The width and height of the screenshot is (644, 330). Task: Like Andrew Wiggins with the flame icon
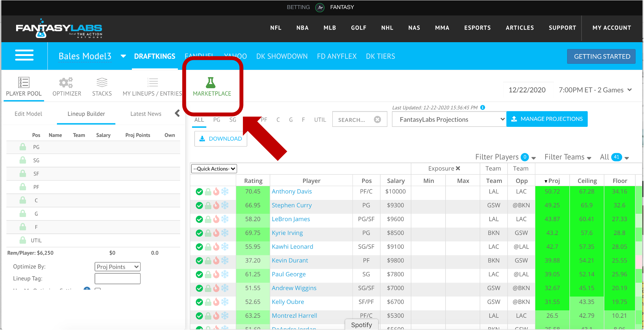click(x=216, y=289)
